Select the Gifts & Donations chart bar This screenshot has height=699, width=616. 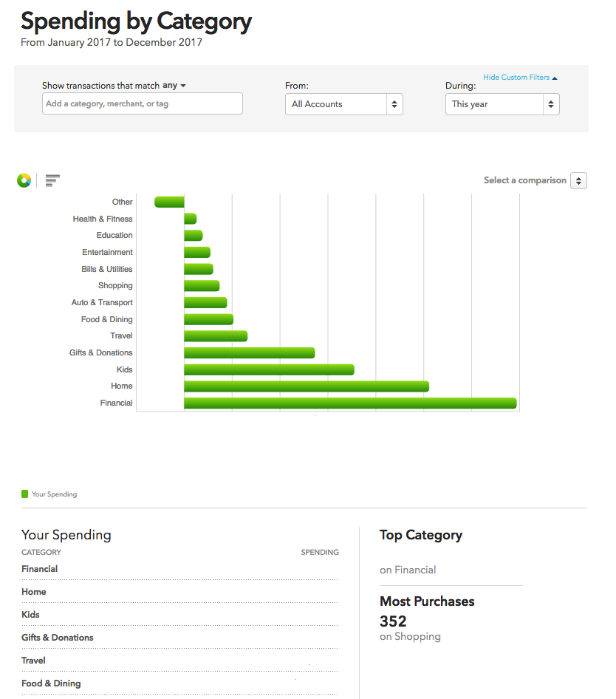250,352
